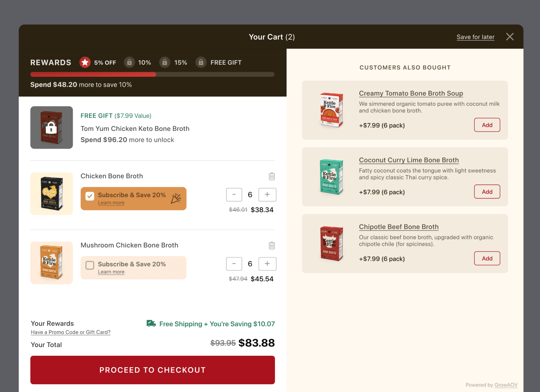Click the 15% reward lock icon

(x=165, y=62)
